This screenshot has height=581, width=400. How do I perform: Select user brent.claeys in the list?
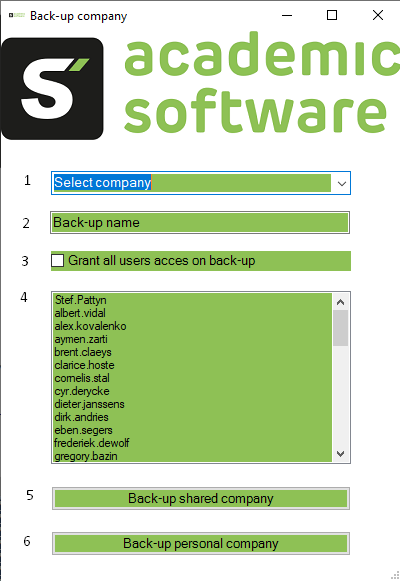pos(83,352)
